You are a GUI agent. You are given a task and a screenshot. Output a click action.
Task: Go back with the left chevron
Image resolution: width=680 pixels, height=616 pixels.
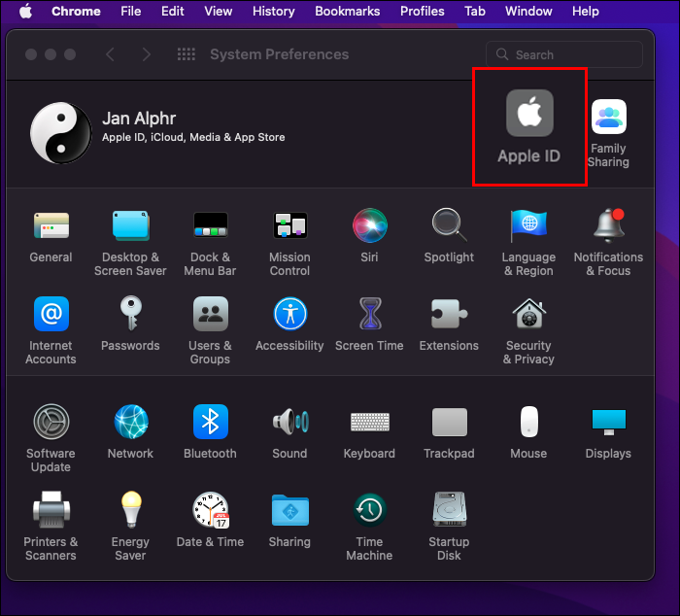pos(110,54)
